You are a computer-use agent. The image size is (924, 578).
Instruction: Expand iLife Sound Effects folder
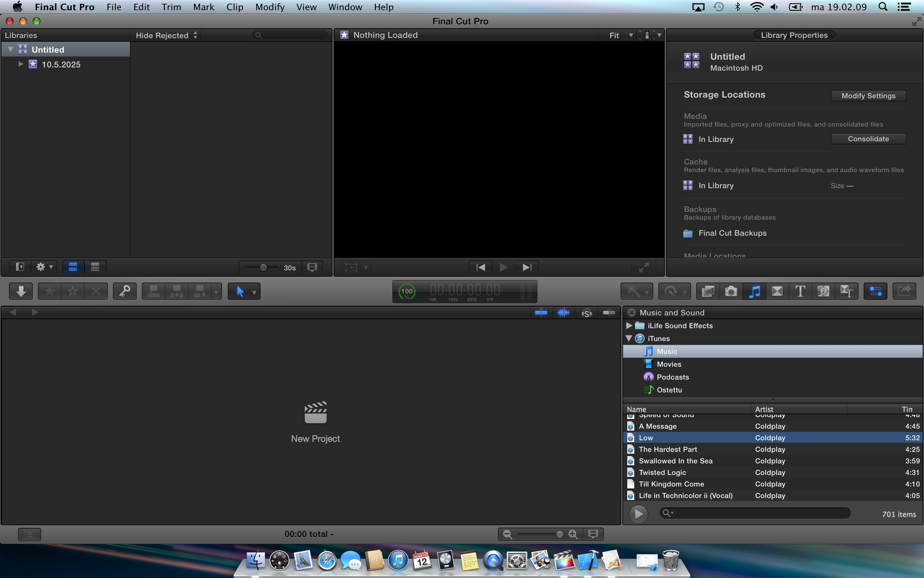coord(629,325)
